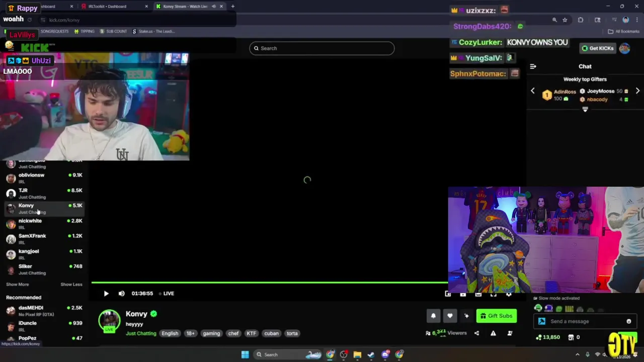Open PopPez recommended channel

click(44, 338)
